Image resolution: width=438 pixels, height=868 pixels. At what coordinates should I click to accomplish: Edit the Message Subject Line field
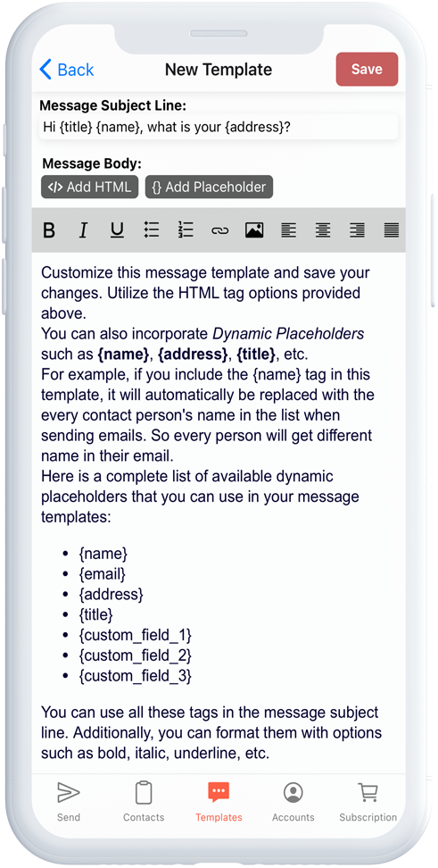pyautogui.click(x=219, y=128)
